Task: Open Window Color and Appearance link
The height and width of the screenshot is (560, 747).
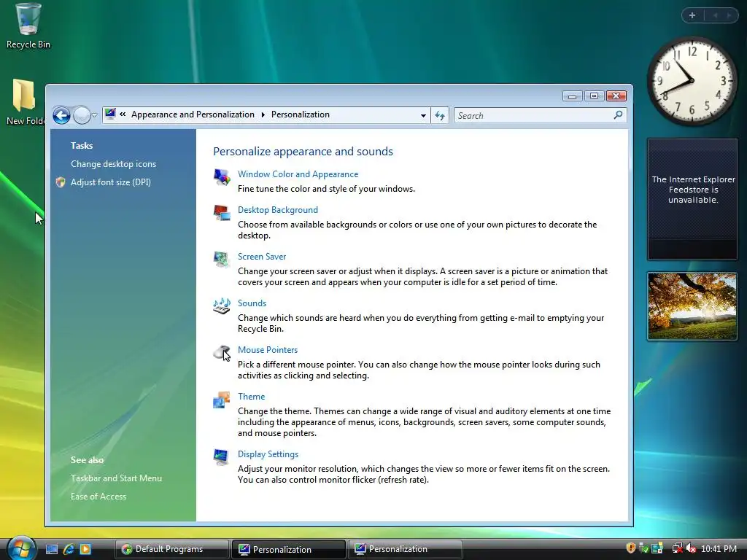Action: click(298, 174)
